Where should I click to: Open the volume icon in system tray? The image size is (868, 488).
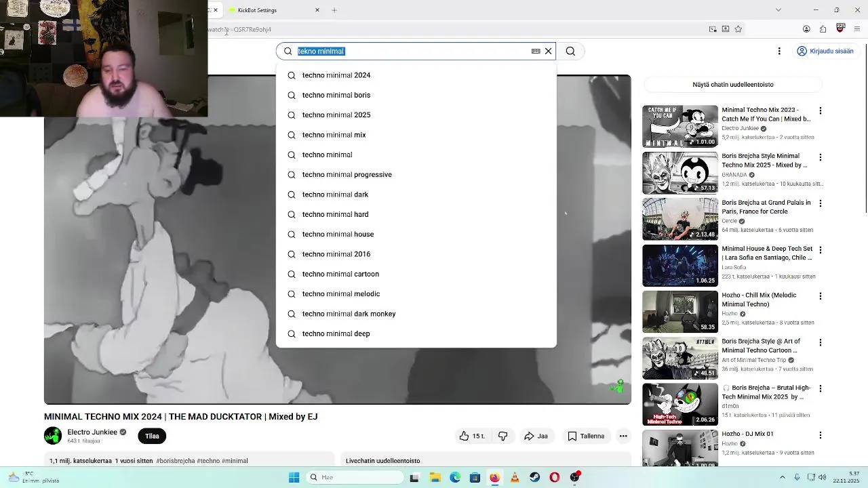pyautogui.click(x=822, y=477)
